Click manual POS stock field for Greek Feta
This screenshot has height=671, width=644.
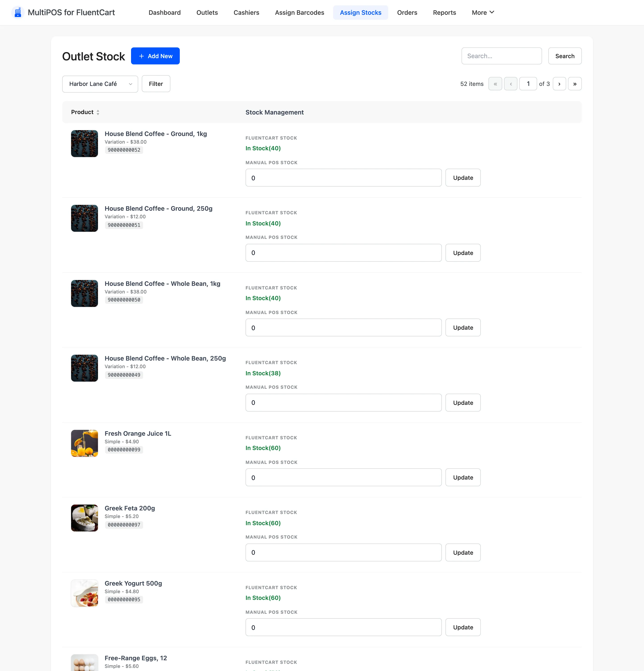coord(343,552)
